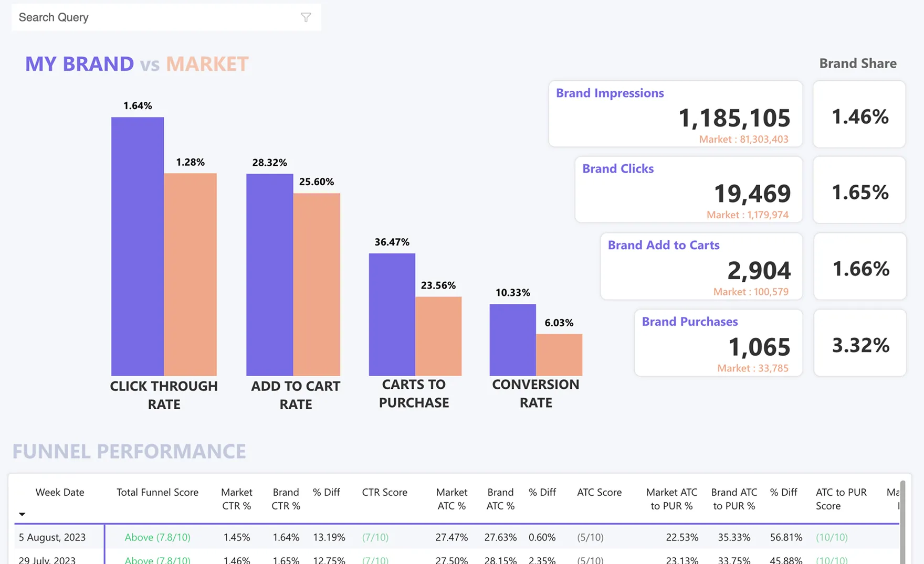Click the orange 6.03% market bar
The height and width of the screenshot is (564, 924).
pyautogui.click(x=559, y=355)
